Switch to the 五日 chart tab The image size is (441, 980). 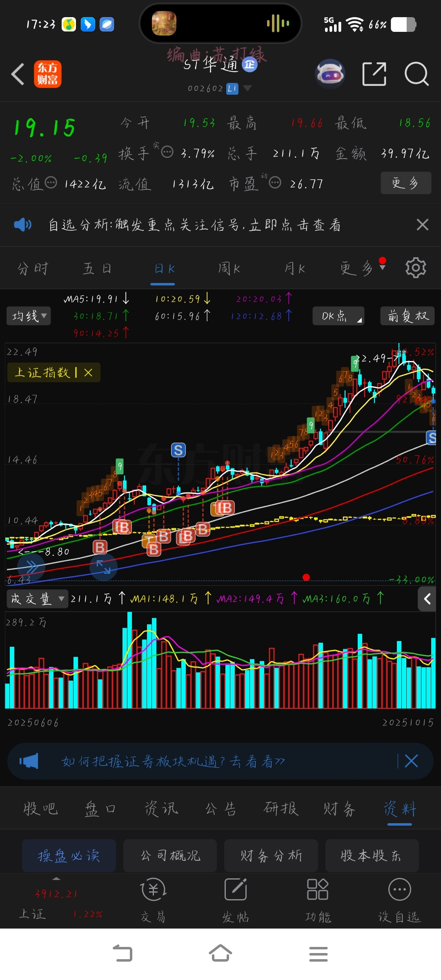tap(97, 268)
